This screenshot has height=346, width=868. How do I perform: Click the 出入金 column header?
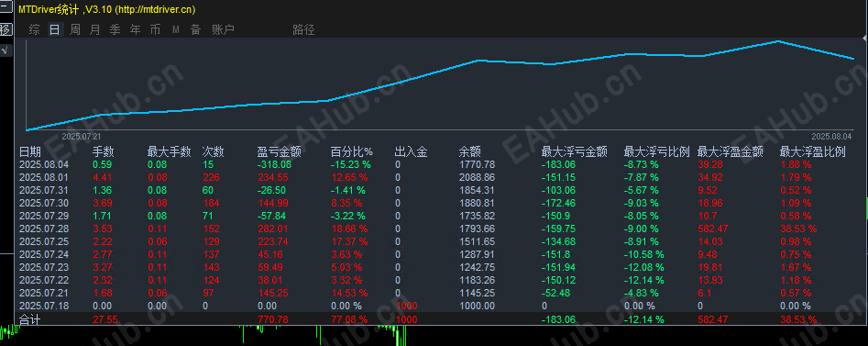click(x=411, y=151)
